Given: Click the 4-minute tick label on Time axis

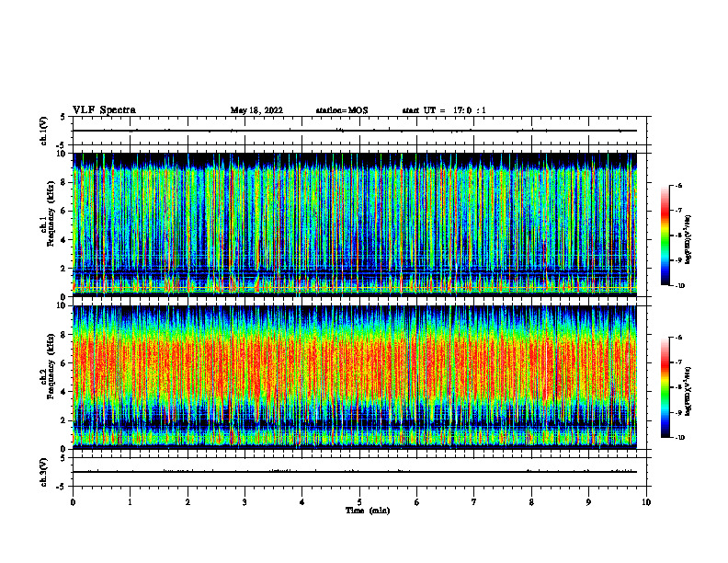Looking at the screenshot, I should [x=302, y=502].
